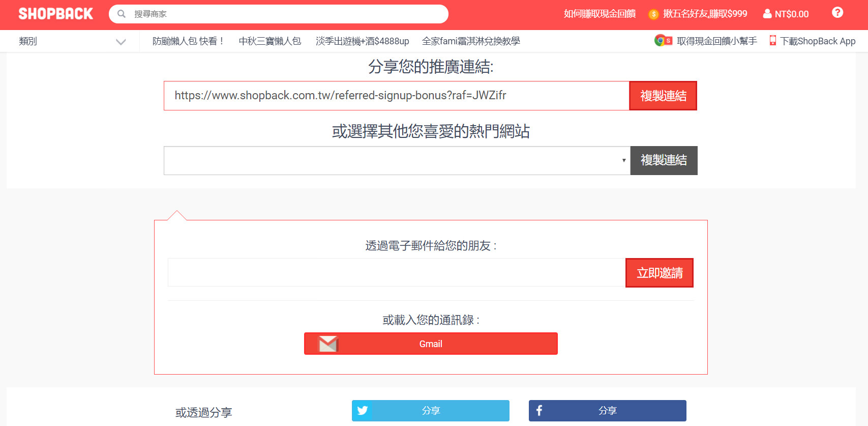Click grey 複製連結 button beside dropdown
868x426 pixels.
coord(664,160)
